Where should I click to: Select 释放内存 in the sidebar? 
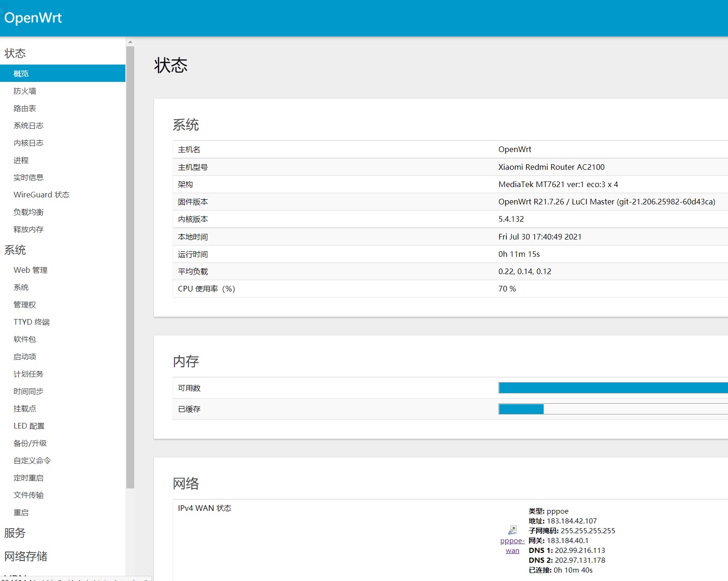[29, 229]
